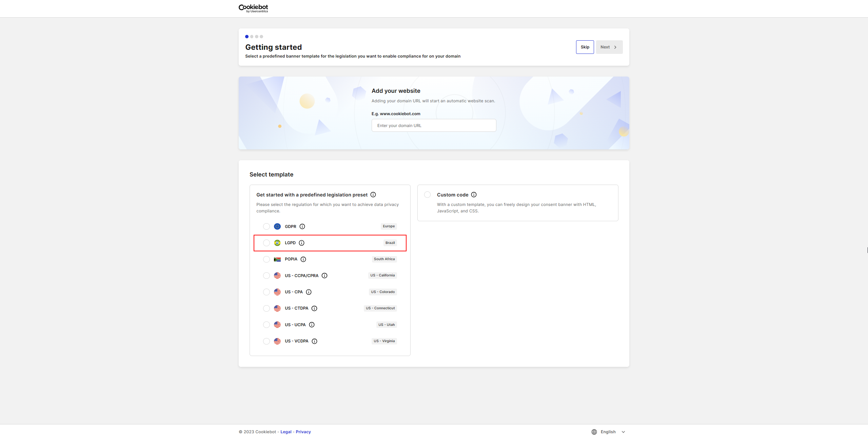Click the US - California region tag
Screen dimensions: 868x439
click(x=382, y=275)
